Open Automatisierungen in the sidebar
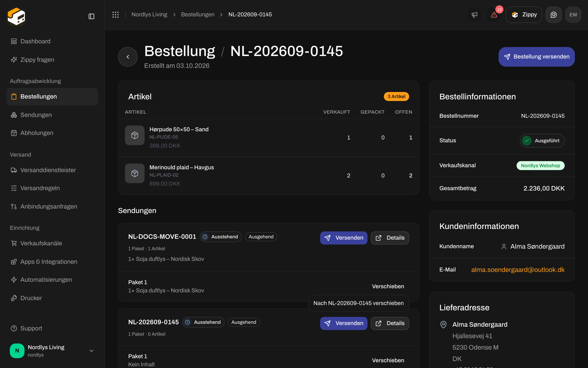The image size is (588, 368). 52,280
